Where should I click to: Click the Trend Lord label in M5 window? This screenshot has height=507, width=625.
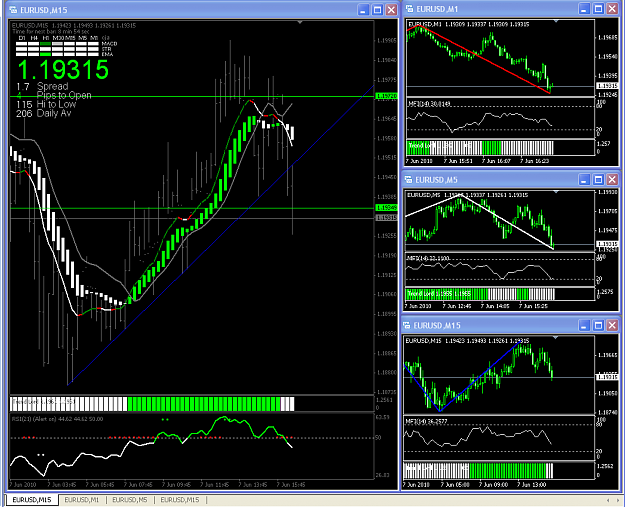(438, 294)
